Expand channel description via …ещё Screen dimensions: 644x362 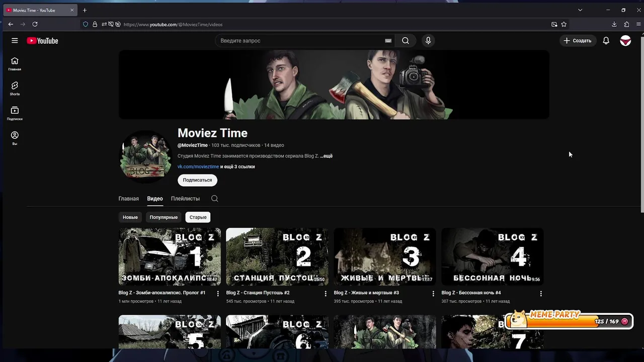click(327, 156)
